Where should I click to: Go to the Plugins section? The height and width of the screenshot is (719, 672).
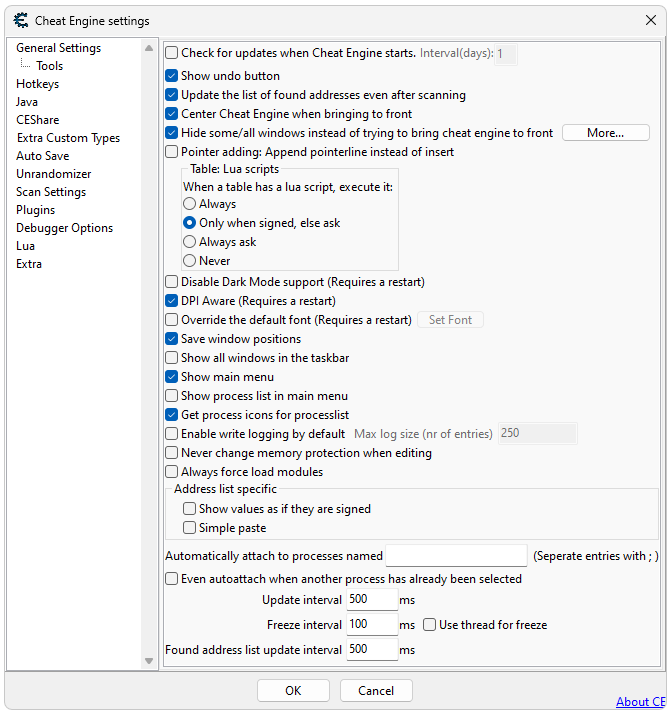(35, 210)
